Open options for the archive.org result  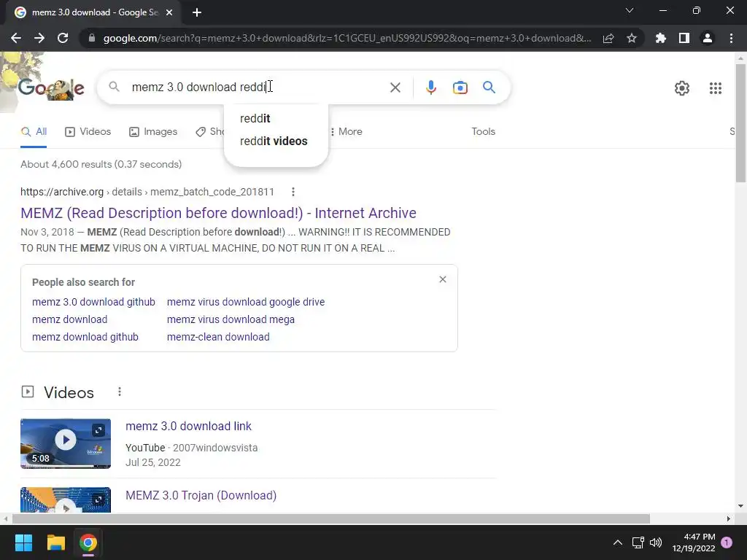tap(293, 192)
